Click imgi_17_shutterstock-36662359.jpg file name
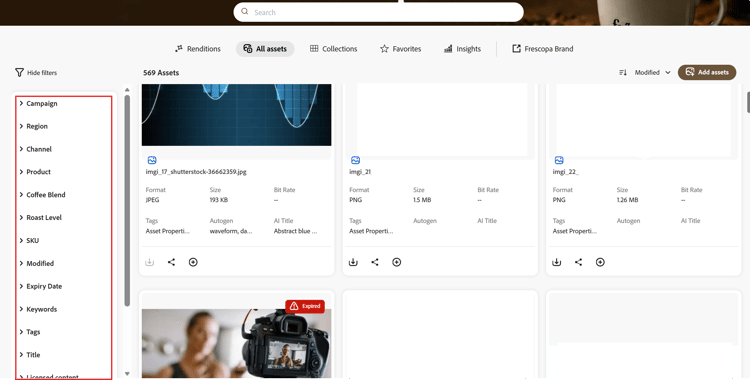The image size is (750, 380). pyautogui.click(x=196, y=171)
